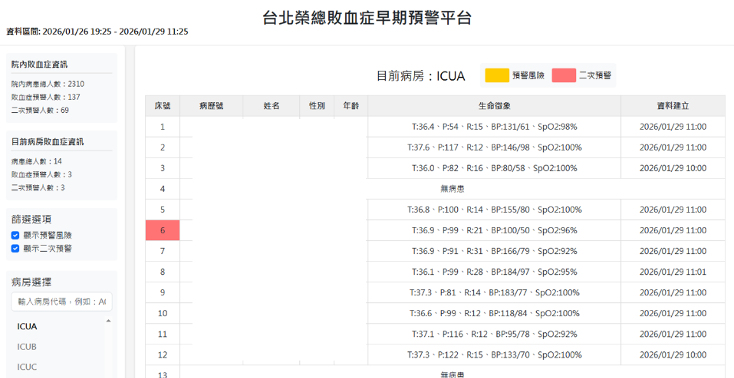
Task: Click the red bed 6 cell
Action: [162, 230]
